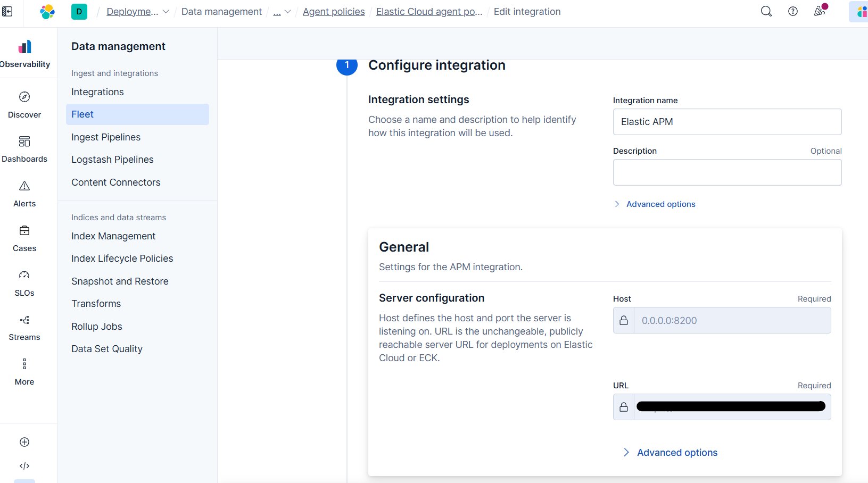868x483 pixels.
Task: Click the Description input field
Action: pos(727,172)
